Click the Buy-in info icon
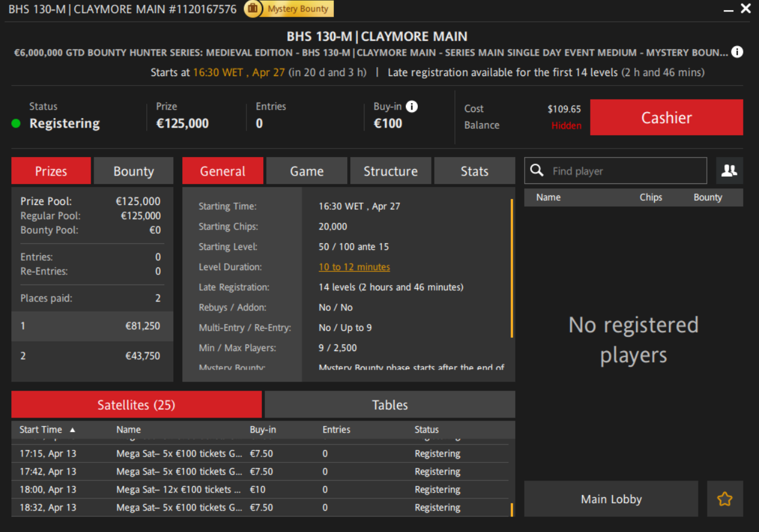The image size is (759, 532). (411, 107)
